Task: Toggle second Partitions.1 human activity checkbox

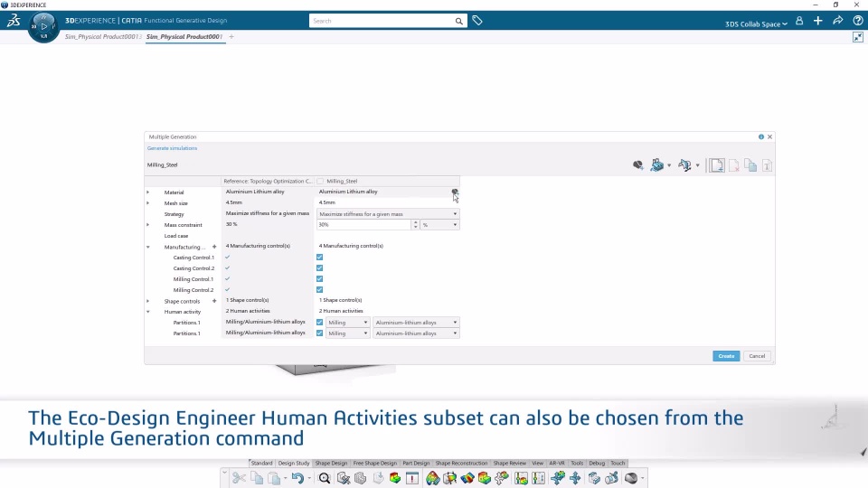Action: pyautogui.click(x=319, y=333)
